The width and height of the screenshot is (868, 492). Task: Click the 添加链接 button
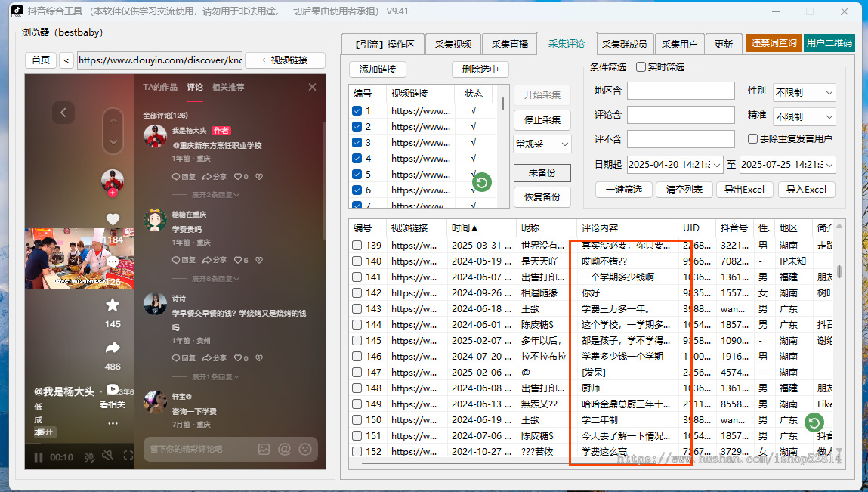[378, 70]
